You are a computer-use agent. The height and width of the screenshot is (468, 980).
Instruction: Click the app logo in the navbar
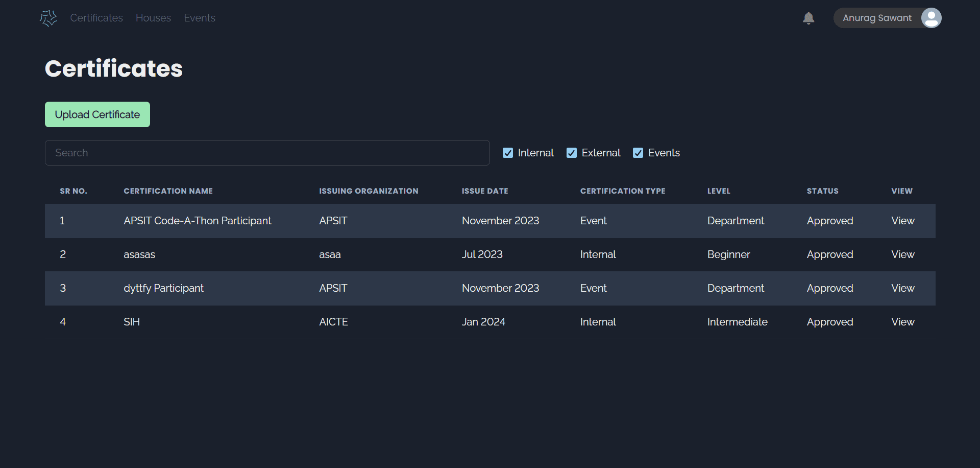(x=48, y=18)
